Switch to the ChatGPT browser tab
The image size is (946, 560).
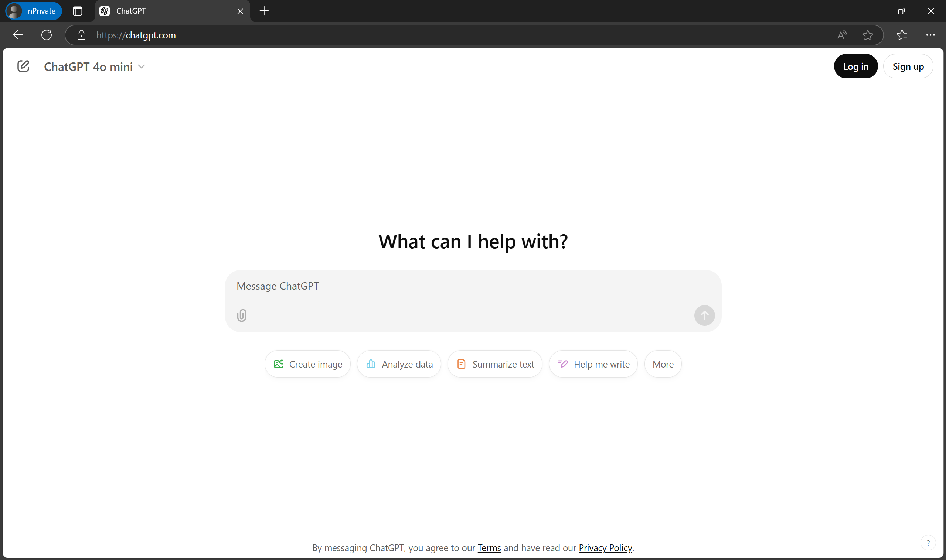162,11
